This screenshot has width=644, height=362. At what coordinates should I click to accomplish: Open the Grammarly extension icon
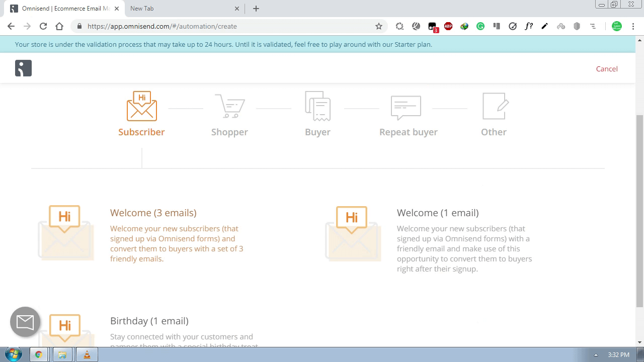coord(480,26)
